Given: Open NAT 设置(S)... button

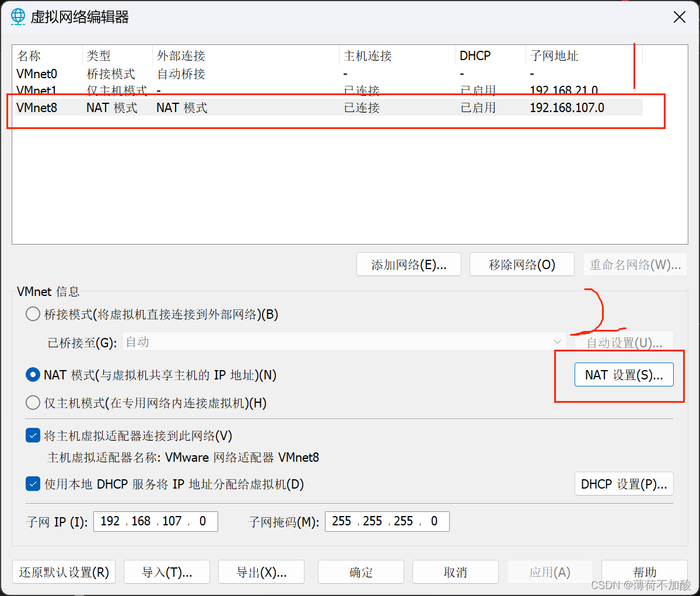Looking at the screenshot, I should [624, 375].
